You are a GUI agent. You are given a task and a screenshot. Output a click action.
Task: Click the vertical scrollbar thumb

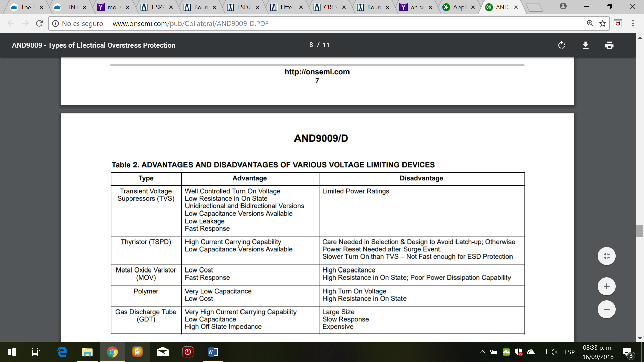640,231
